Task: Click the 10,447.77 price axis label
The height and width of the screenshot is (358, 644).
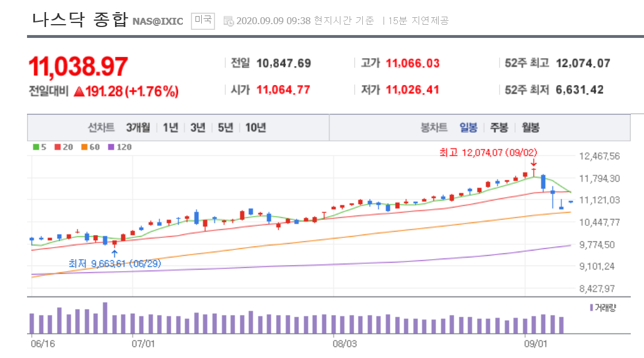Action: [x=599, y=222]
